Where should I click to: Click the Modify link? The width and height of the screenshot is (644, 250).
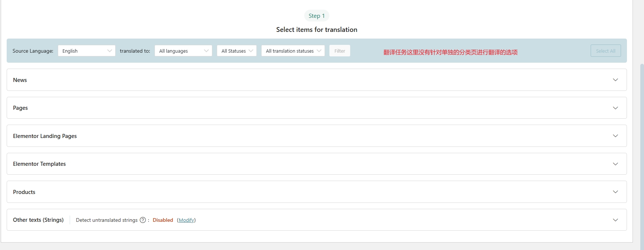tap(186, 220)
